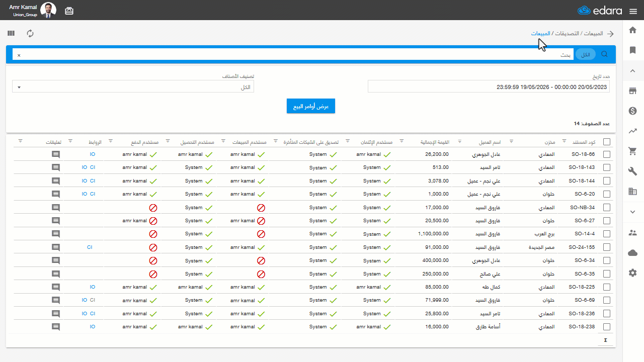
Task: Open the people sidebar icon
Action: click(633, 232)
